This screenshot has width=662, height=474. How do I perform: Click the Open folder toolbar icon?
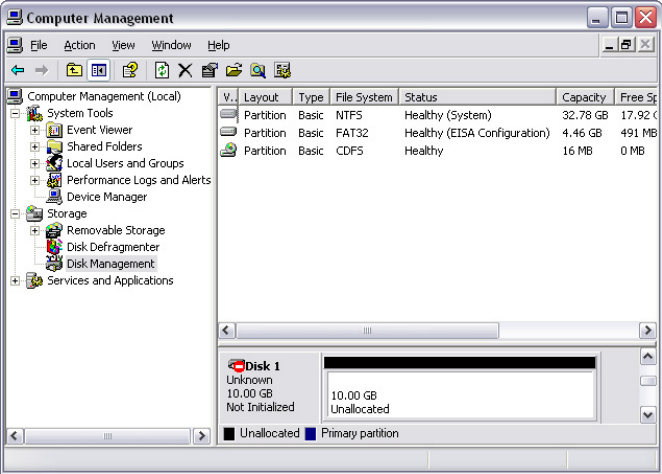234,70
